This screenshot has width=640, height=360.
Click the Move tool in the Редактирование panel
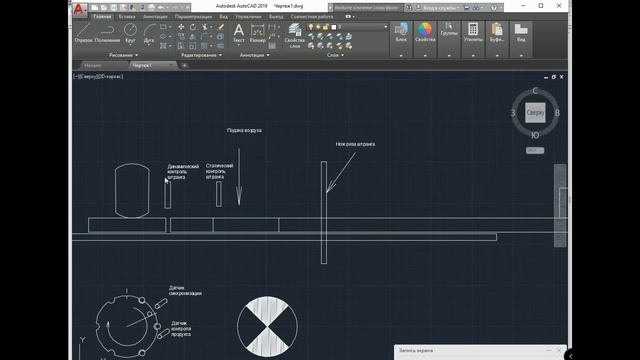pyautogui.click(x=181, y=27)
